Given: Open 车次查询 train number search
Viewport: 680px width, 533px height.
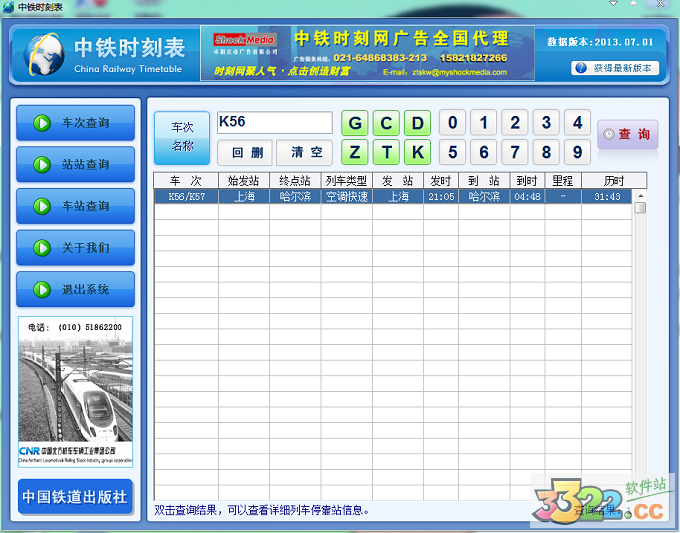Looking at the screenshot, I should click(75, 123).
